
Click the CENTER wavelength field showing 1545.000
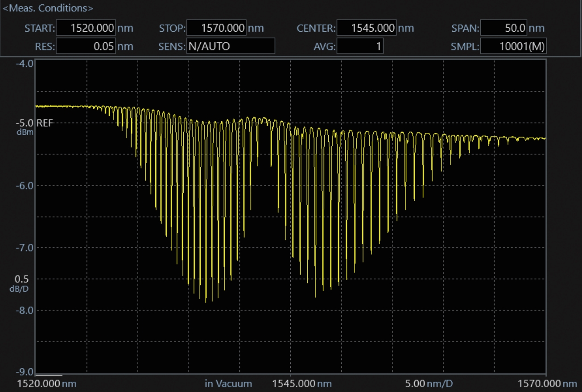pos(366,28)
